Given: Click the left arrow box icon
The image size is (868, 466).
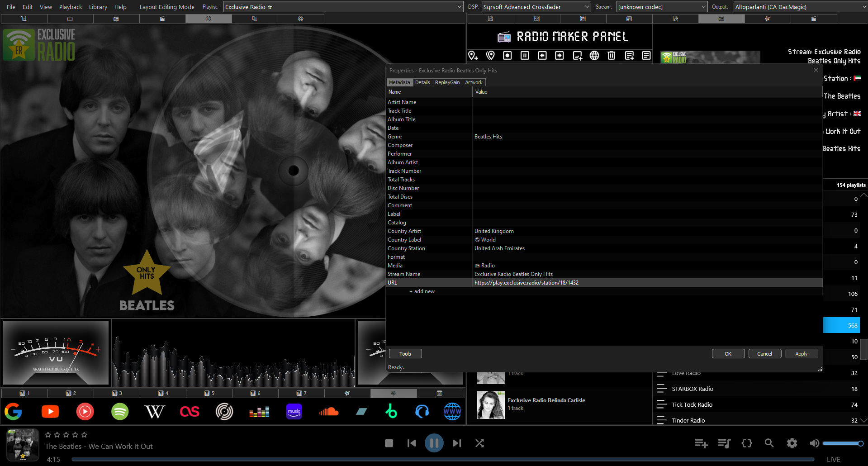Looking at the screenshot, I should (x=542, y=55).
